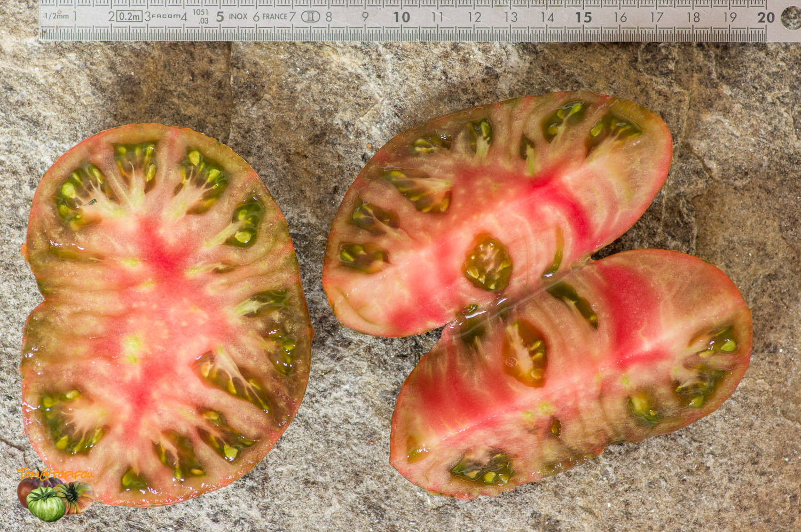Click the bold number 10 on the ruler
Image resolution: width=801 pixels, height=532 pixels.
pyautogui.click(x=401, y=17)
